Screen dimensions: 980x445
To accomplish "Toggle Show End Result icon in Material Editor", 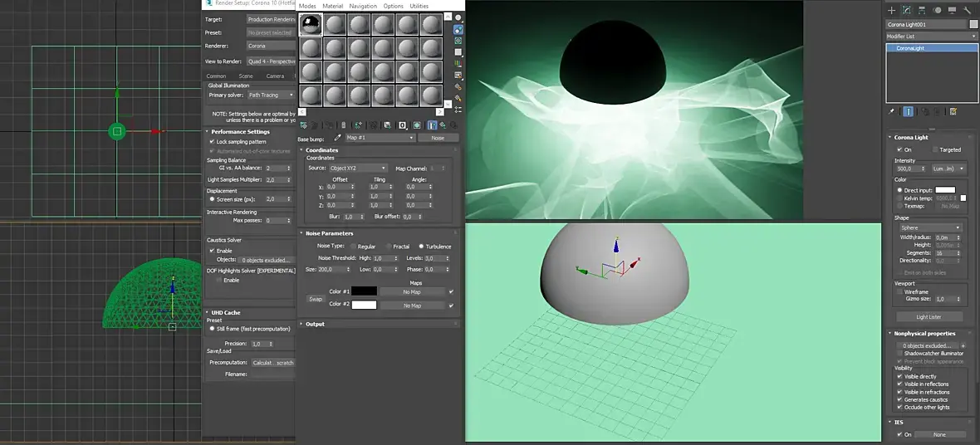I will point(432,125).
